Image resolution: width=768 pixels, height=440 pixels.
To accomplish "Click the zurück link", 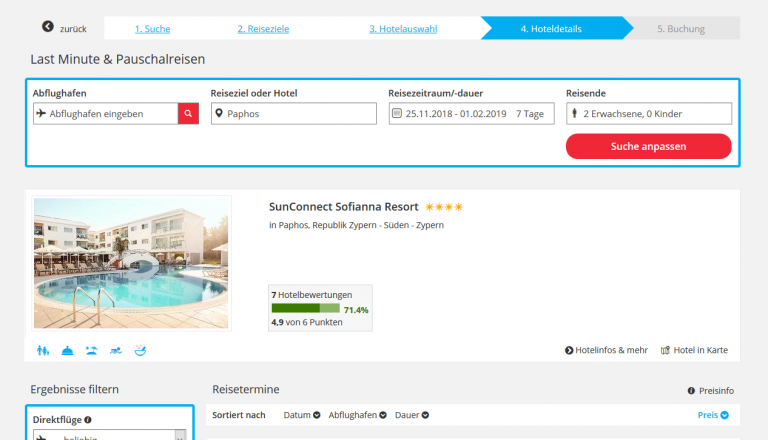I will point(73,29).
